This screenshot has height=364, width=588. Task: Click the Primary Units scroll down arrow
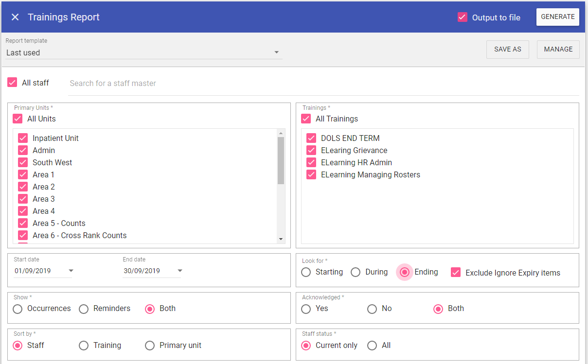pos(281,239)
